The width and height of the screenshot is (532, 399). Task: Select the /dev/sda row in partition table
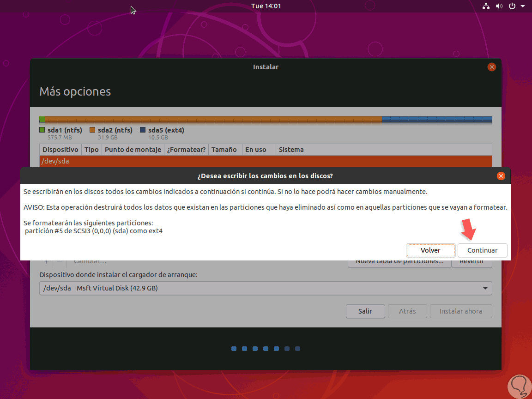pyautogui.click(x=266, y=161)
